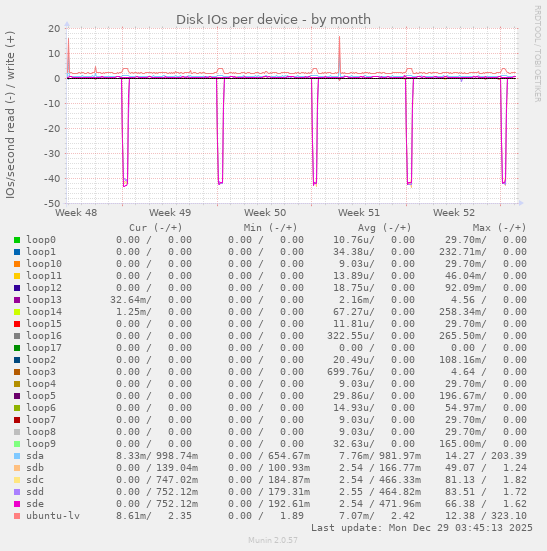Viewport: 547px width, 551px height.
Task: Click the Max (-/+) column header
Action: pyautogui.click(x=499, y=228)
